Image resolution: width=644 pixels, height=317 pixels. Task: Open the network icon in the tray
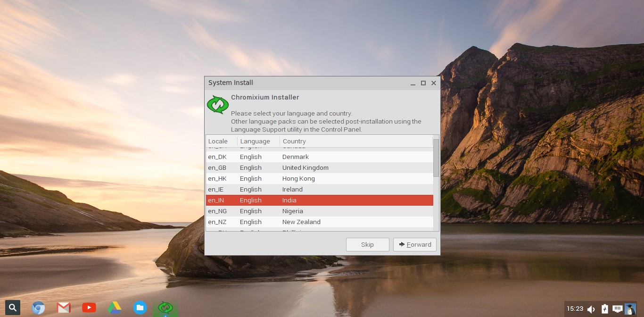click(618, 309)
